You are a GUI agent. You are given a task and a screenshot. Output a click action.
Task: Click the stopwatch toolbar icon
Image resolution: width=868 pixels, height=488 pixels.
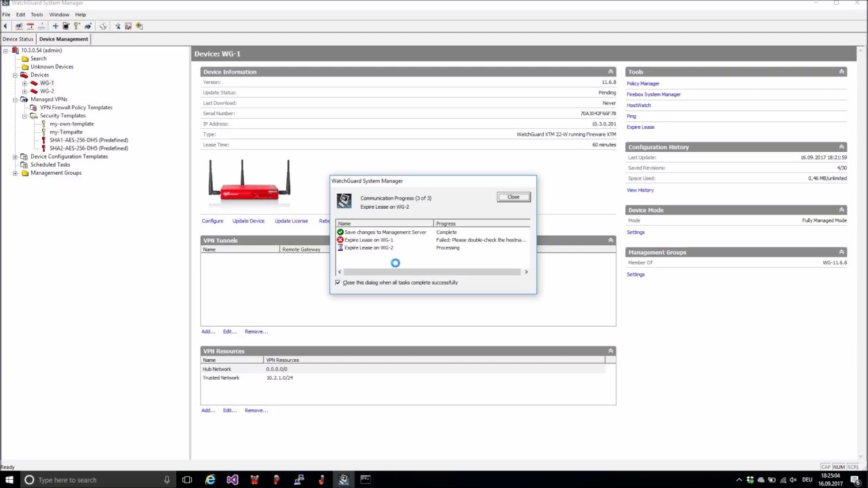tap(103, 26)
